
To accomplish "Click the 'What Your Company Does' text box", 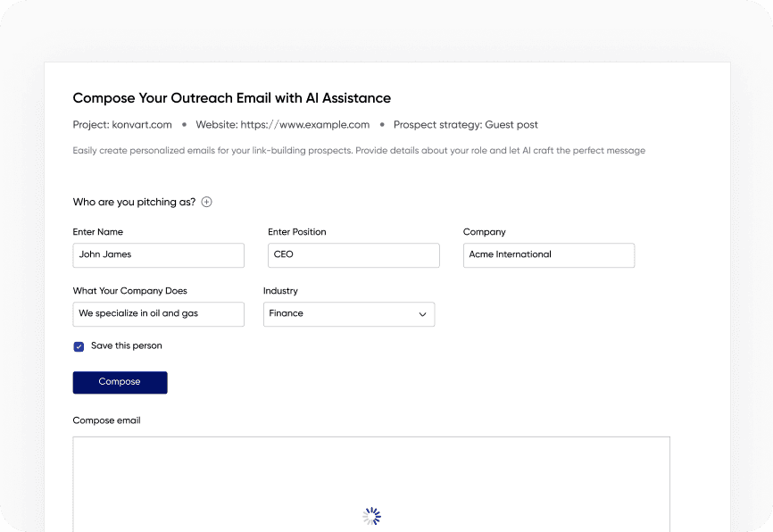I will click(x=158, y=314).
